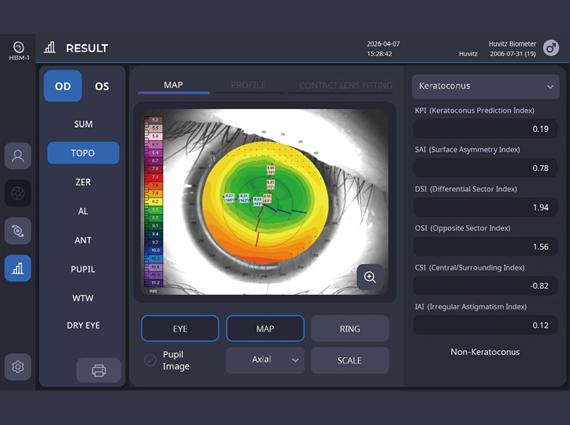
Task: Open the Axial map type dropdown
Action: (x=265, y=360)
